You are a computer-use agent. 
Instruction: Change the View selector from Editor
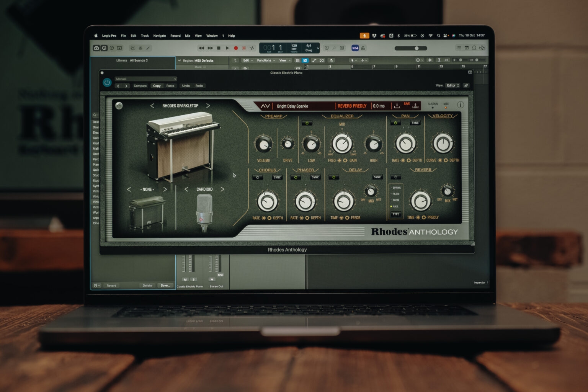(x=453, y=85)
